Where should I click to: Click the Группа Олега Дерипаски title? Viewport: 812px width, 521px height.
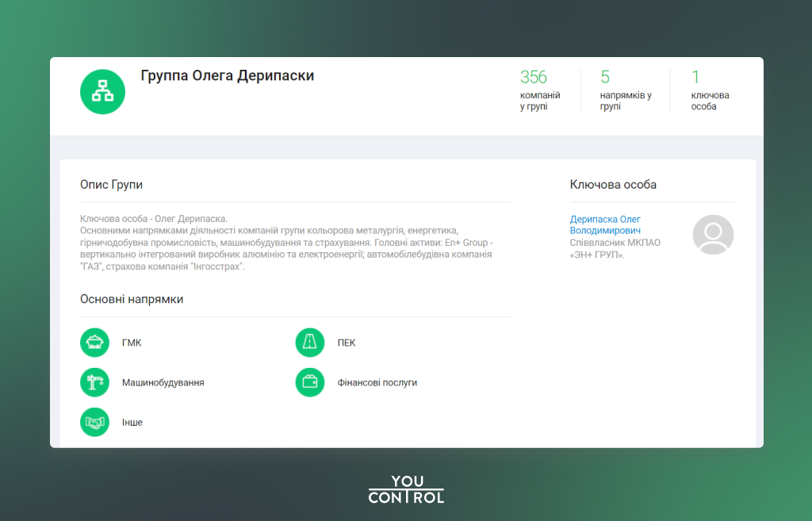pyautogui.click(x=228, y=75)
